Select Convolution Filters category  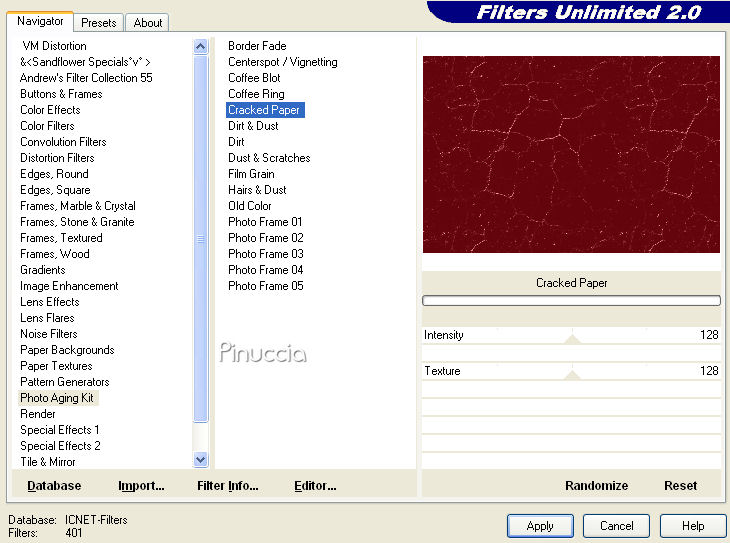click(x=63, y=142)
